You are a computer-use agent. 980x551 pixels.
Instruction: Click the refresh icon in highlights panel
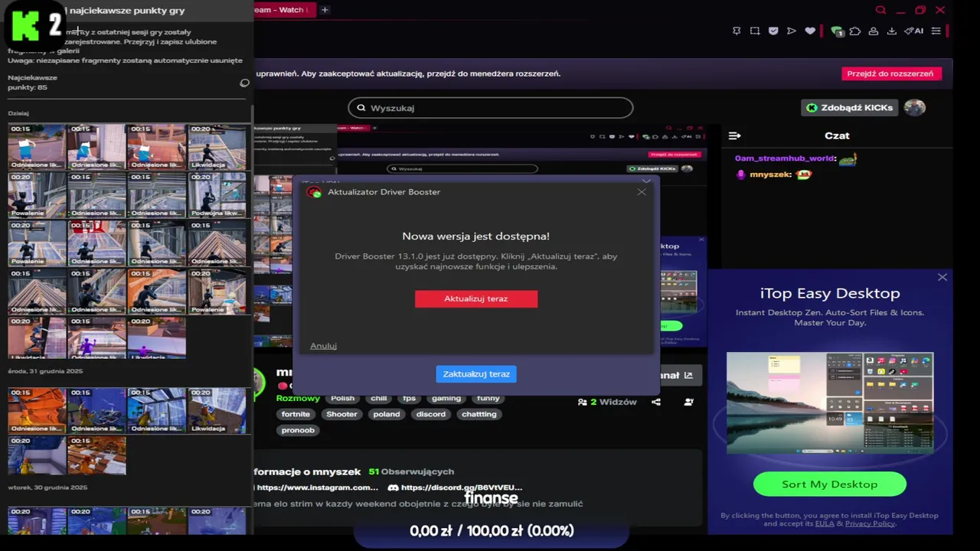[245, 83]
